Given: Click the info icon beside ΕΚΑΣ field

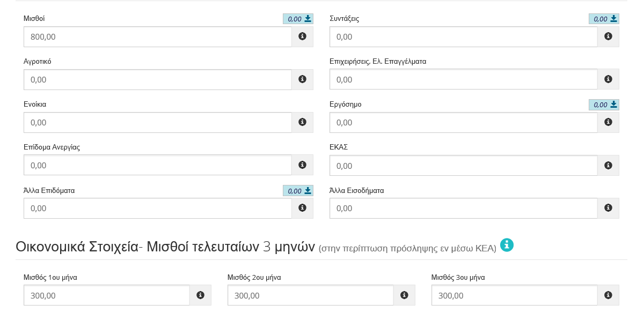Looking at the screenshot, I should 608,166.
